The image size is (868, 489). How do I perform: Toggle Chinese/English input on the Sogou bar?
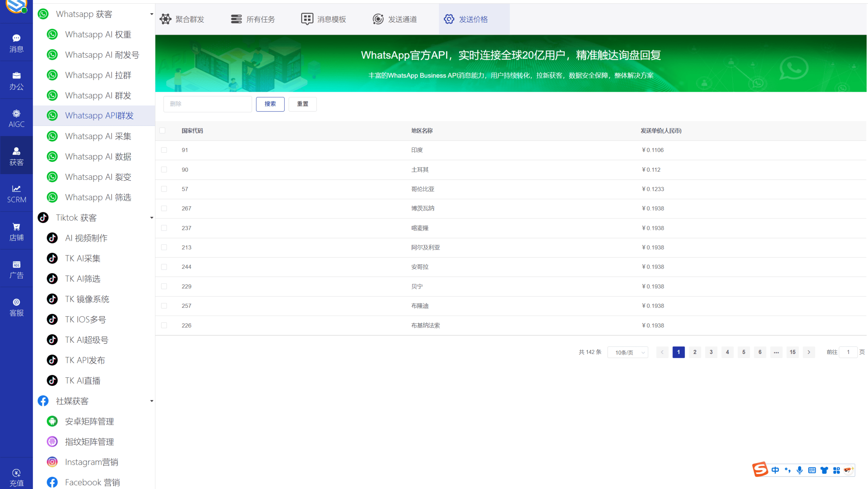pos(776,470)
